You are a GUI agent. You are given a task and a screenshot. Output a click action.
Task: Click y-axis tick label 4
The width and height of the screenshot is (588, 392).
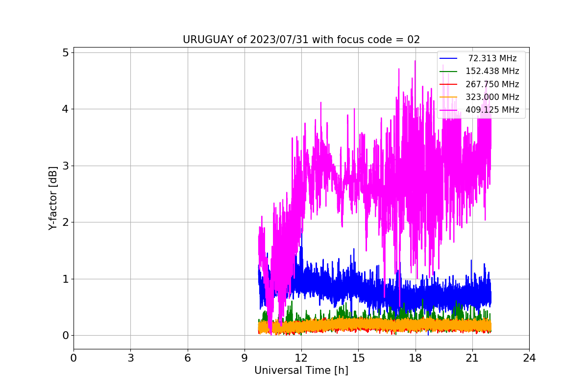click(65, 109)
